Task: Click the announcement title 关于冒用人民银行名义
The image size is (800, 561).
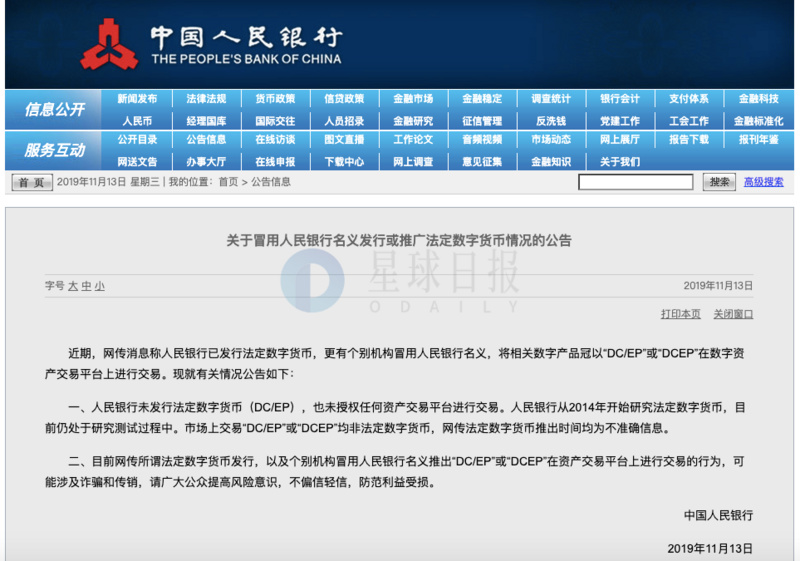Action: click(399, 240)
